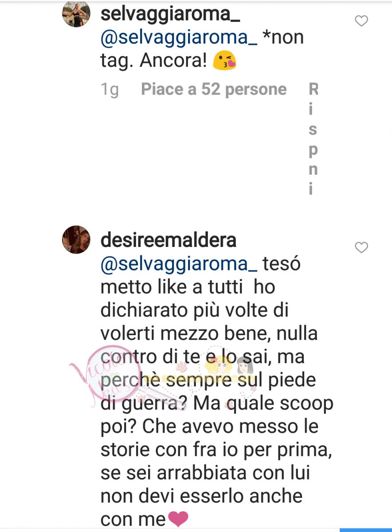
Task: Click the kissing face emoji after "Ancora!"
Action: (x=224, y=61)
